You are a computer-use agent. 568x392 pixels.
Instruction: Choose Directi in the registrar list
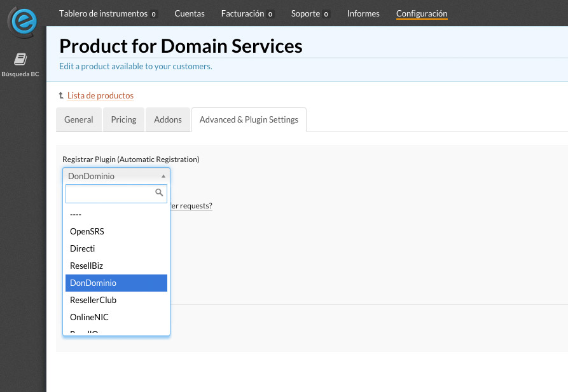116,248
